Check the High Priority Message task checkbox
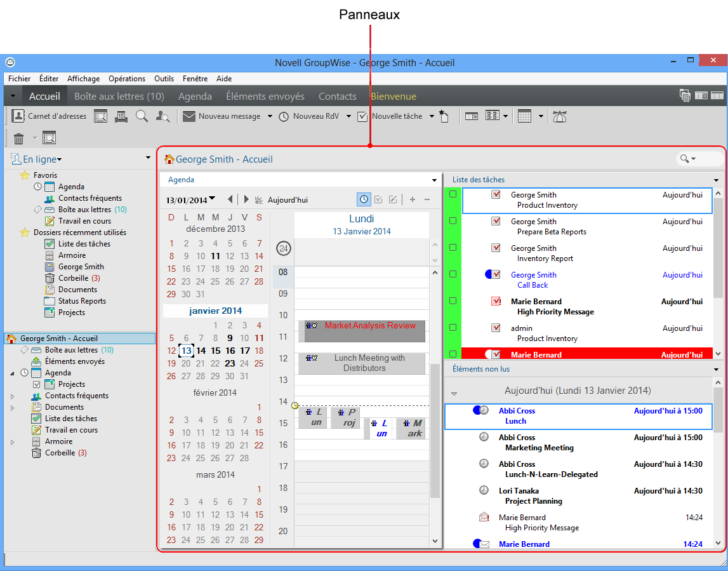Screen dimensions: 728x571 [x=453, y=300]
